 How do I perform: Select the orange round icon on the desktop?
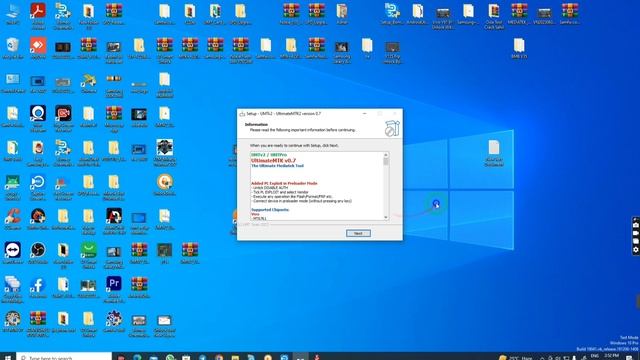164,184
